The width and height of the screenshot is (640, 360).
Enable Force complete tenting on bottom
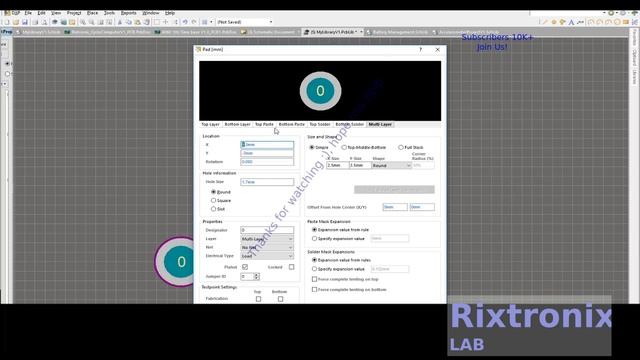[x=314, y=289]
